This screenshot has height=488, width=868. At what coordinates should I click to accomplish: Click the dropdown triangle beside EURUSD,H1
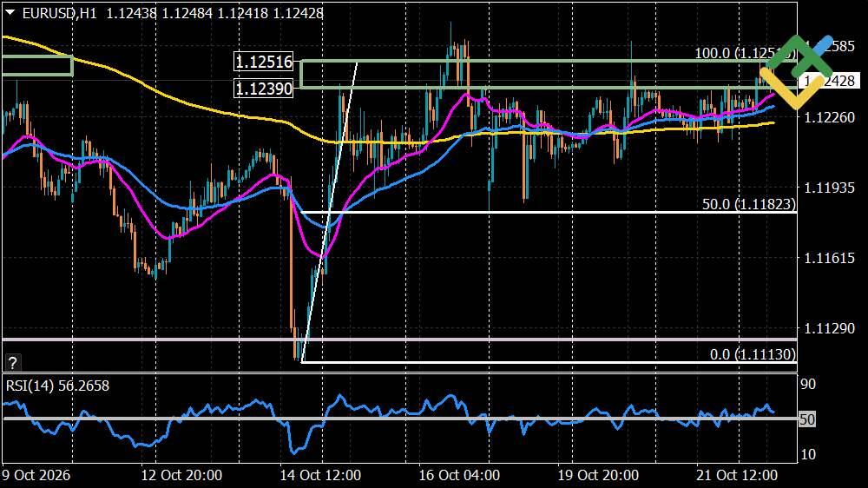(10, 12)
